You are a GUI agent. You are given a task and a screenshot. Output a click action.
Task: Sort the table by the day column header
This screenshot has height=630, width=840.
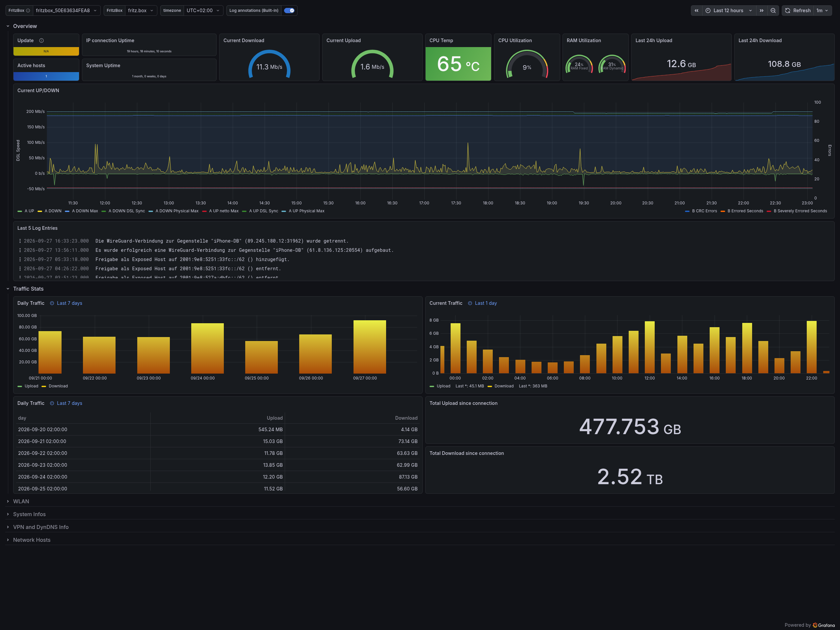(x=22, y=418)
